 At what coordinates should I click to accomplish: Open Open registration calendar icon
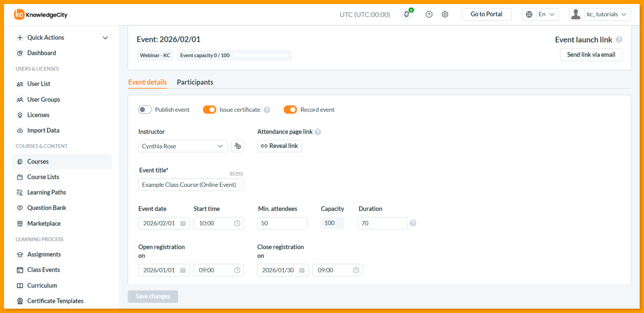[183, 270]
